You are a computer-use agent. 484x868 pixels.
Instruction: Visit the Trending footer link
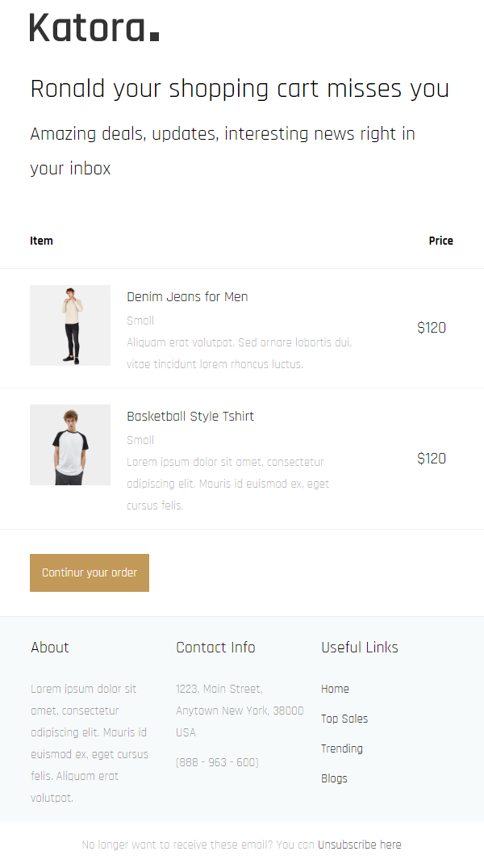(x=342, y=748)
